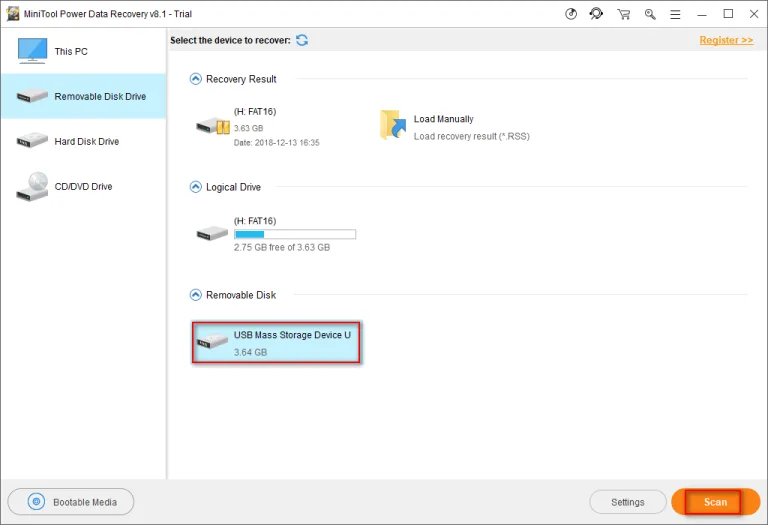Click the support headset icon
Image resolution: width=768 pixels, height=525 pixels.
tap(596, 14)
